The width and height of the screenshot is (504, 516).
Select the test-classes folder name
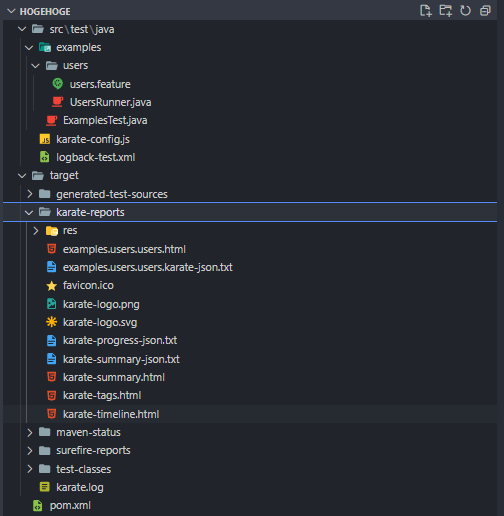pos(83,469)
